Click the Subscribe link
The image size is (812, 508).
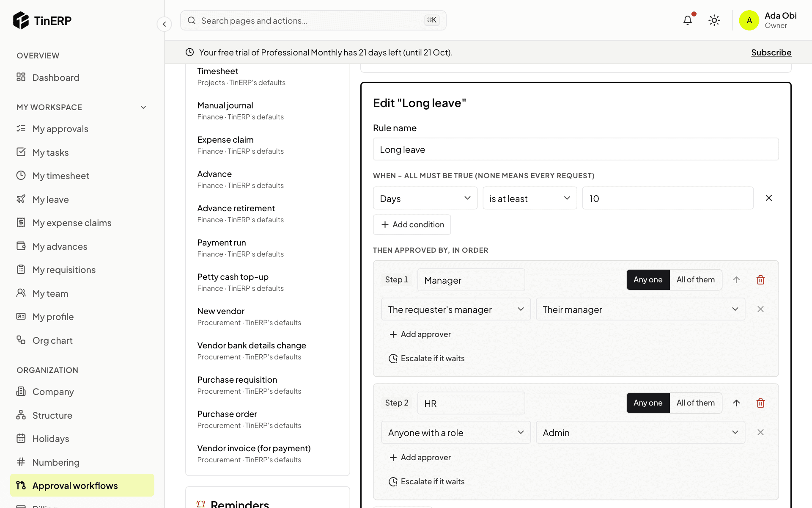click(771, 52)
